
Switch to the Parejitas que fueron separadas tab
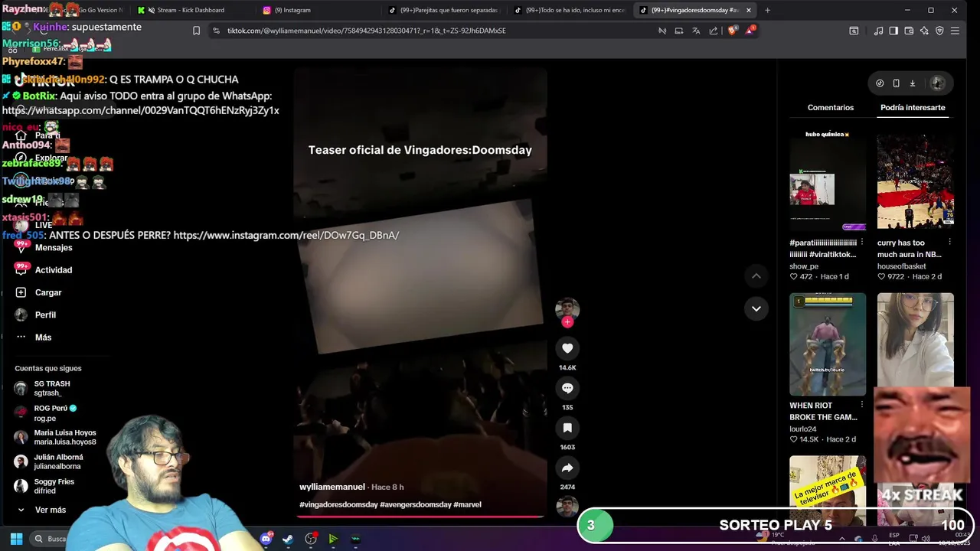pos(443,10)
